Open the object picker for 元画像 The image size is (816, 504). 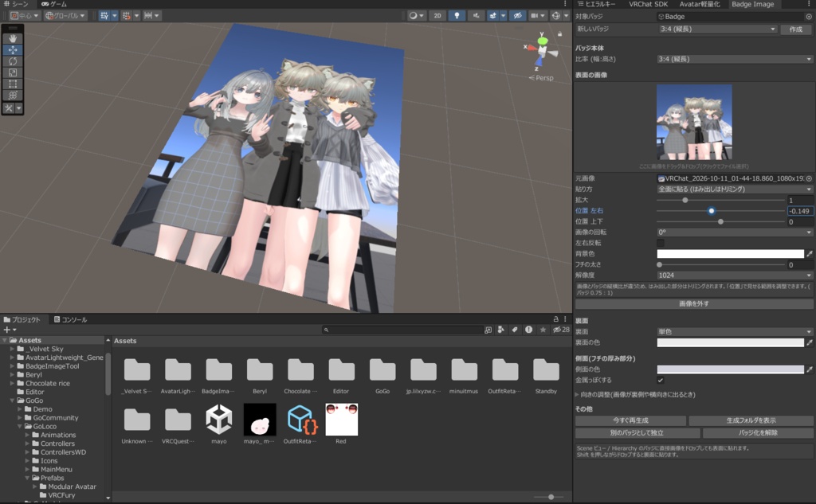(x=810, y=178)
